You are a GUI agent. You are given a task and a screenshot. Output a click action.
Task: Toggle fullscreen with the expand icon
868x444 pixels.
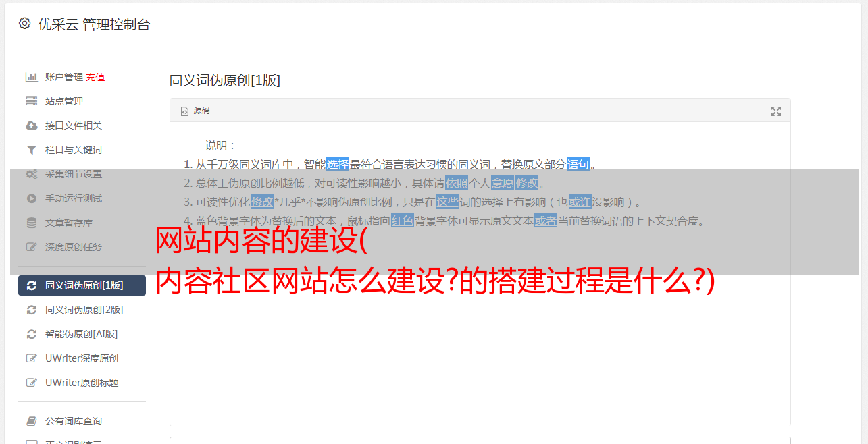[x=776, y=111]
